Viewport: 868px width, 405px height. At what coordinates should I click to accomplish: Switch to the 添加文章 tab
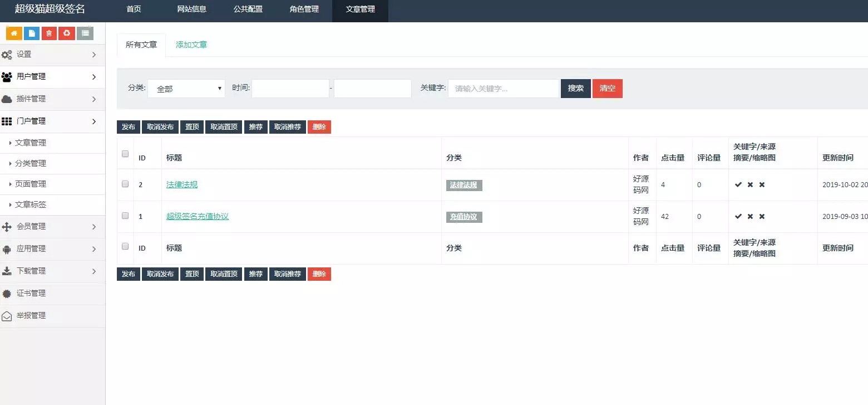point(191,45)
